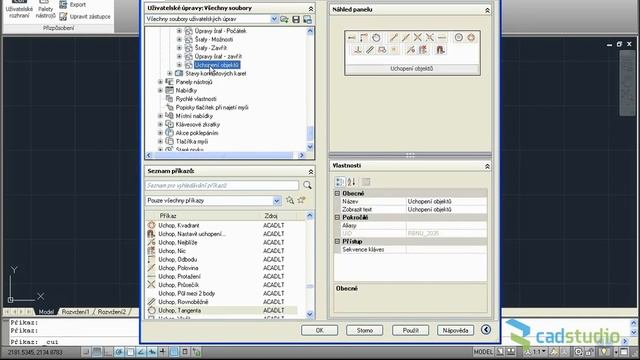Select the Popisky tlačítek při najetí myší item

click(212, 108)
